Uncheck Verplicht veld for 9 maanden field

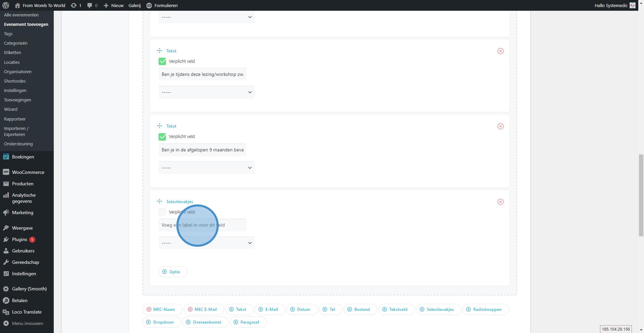pyautogui.click(x=162, y=137)
